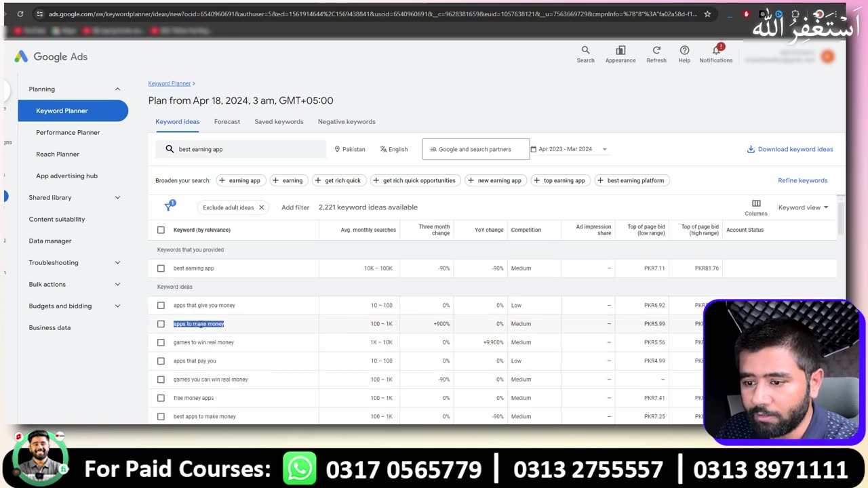
Task: Open Data manager
Action: coord(50,241)
